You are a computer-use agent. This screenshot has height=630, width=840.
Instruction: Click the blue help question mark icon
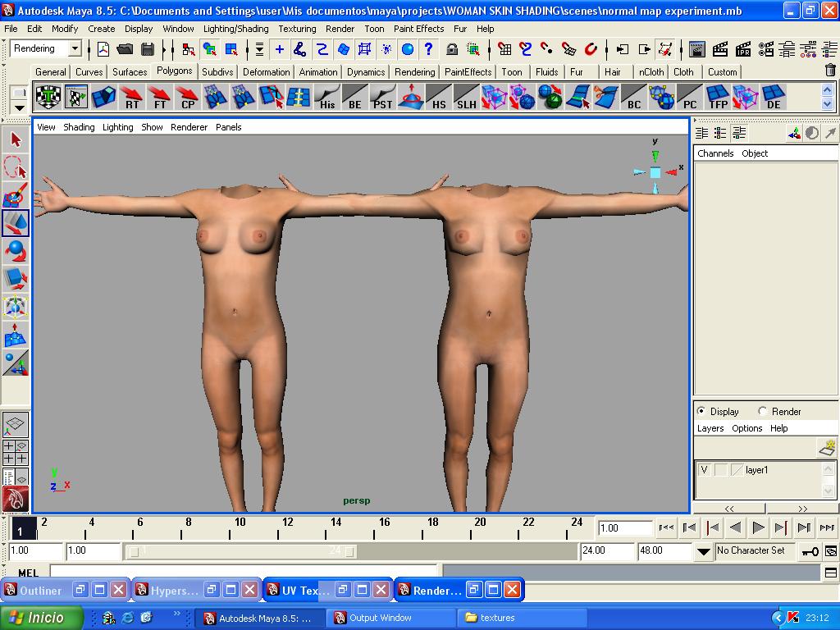[x=428, y=49]
